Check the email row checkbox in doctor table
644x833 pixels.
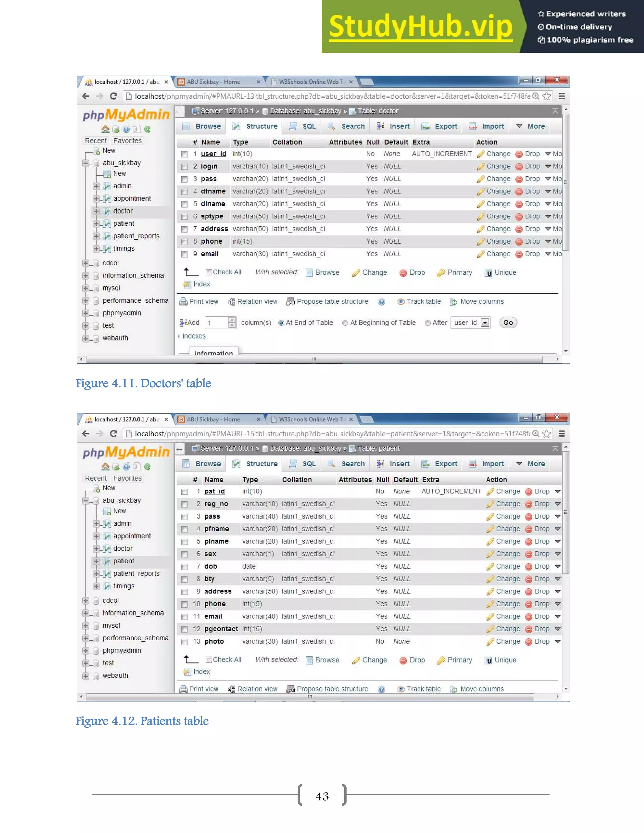[x=184, y=254]
